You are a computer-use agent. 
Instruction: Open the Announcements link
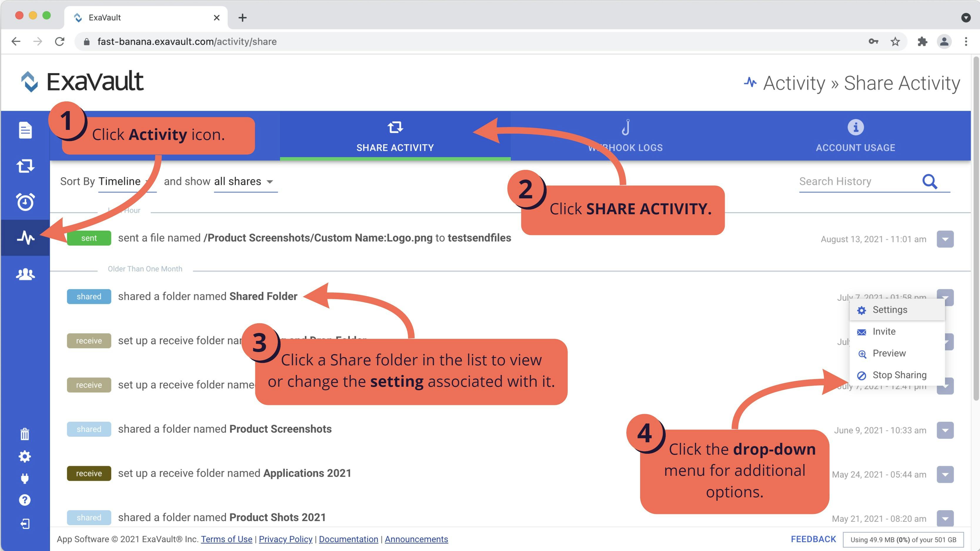[416, 539]
